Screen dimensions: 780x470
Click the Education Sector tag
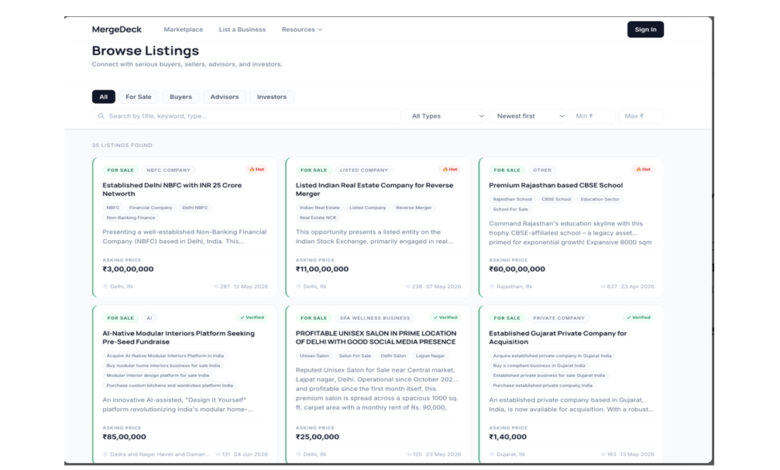click(600, 199)
